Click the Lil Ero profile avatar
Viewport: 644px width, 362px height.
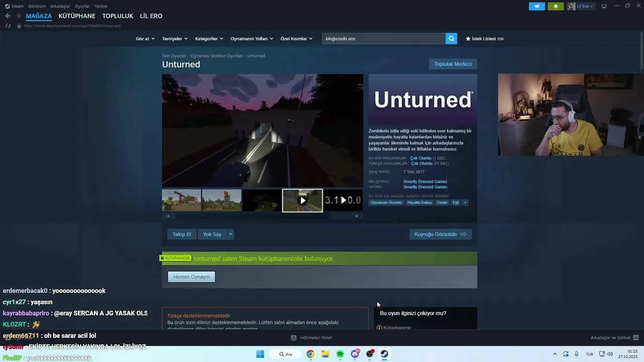pyautogui.click(x=571, y=6)
